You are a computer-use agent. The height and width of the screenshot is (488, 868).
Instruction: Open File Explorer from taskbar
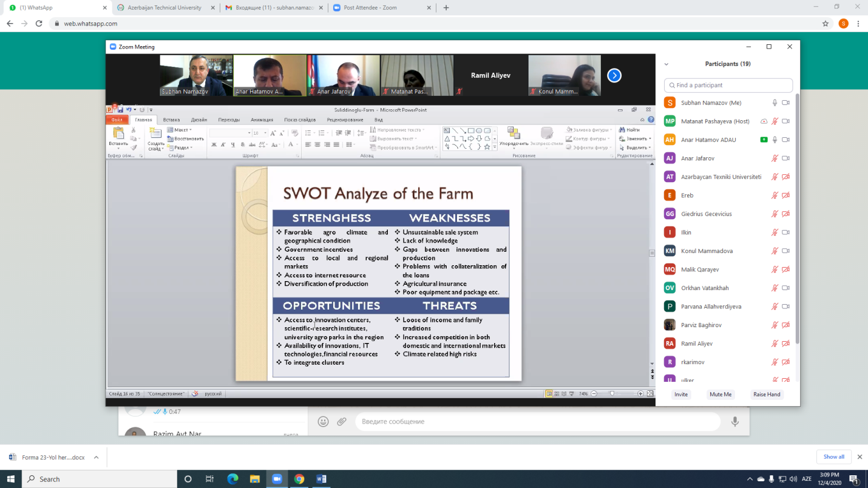[254, 479]
